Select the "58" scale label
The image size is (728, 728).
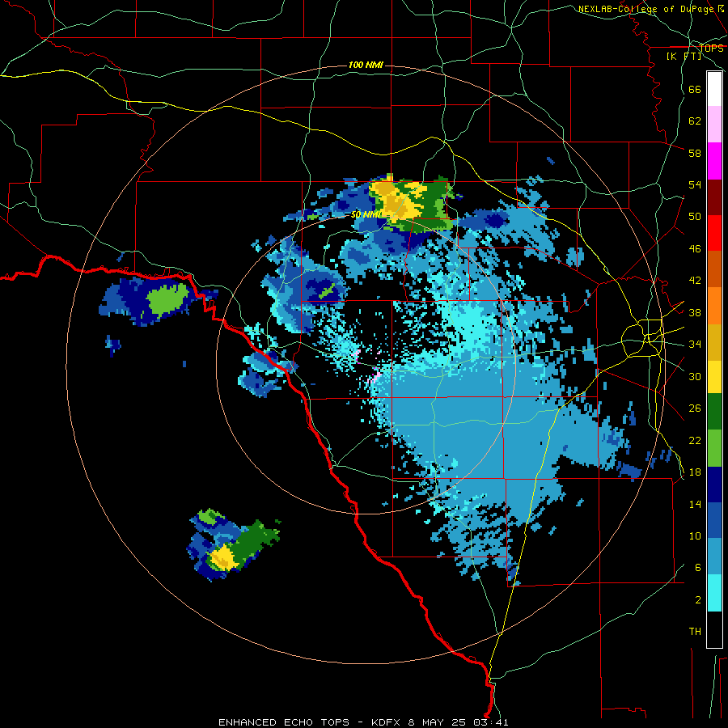tap(695, 153)
